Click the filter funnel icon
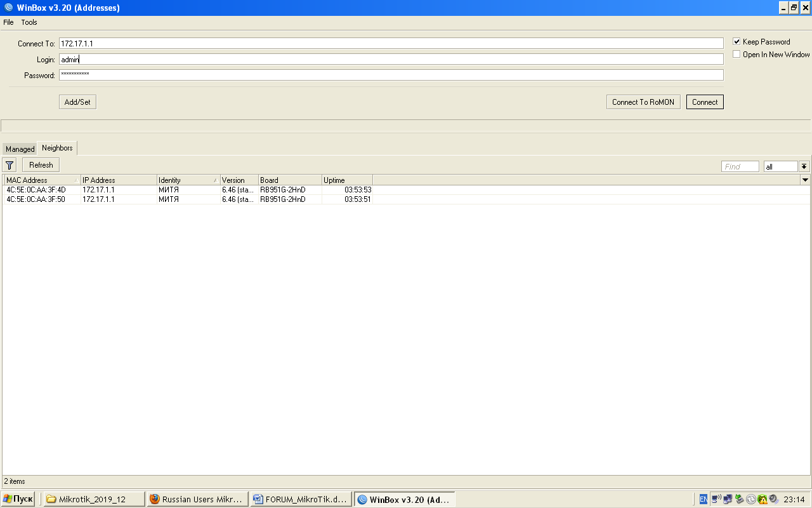Image resolution: width=812 pixels, height=508 pixels. pyautogui.click(x=10, y=165)
